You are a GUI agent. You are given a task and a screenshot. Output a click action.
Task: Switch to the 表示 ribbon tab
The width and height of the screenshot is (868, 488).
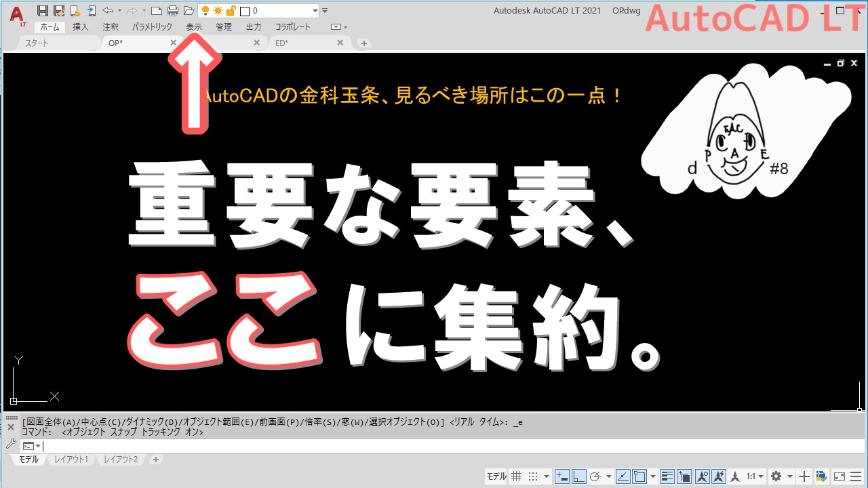(194, 26)
